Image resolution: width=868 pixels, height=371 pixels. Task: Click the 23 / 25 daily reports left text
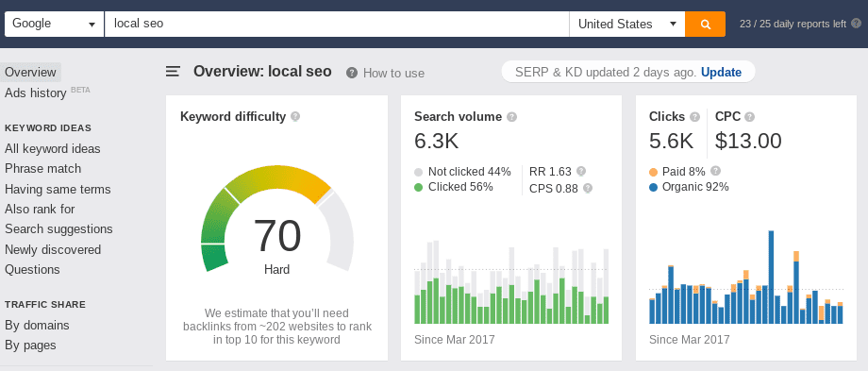tap(793, 24)
